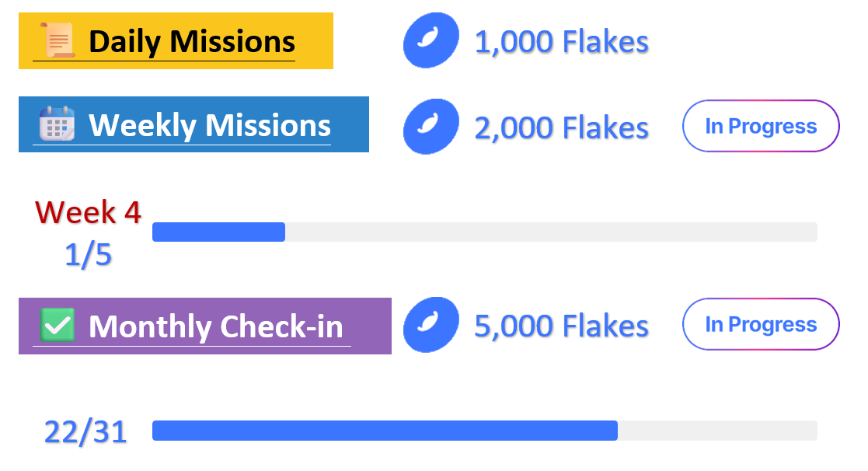Click the gray unfilled part of Week 4 progress bar
This screenshot has height=471, width=868.
point(550,232)
